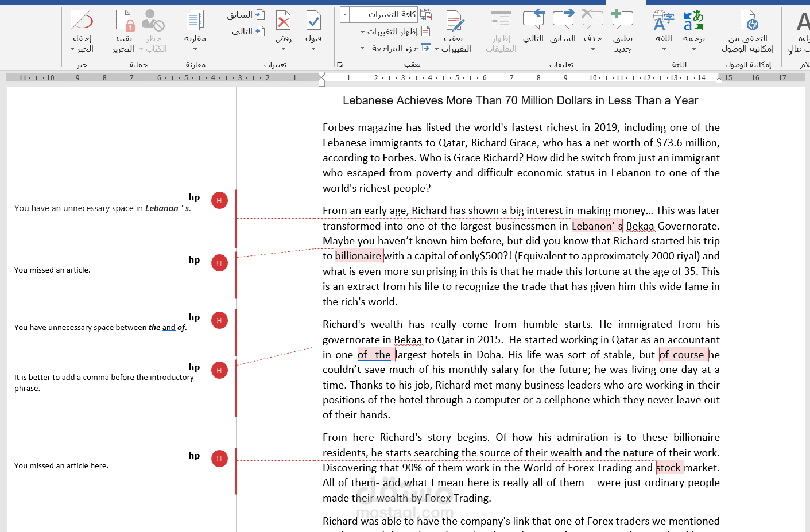
Task: Click the Hide Ink (إخفاء الحبر) icon
Action: [x=82, y=20]
